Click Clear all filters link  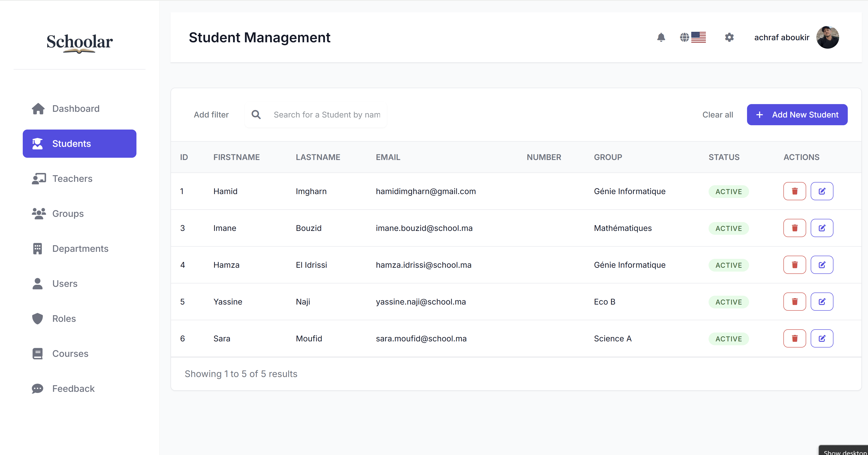[x=717, y=115]
